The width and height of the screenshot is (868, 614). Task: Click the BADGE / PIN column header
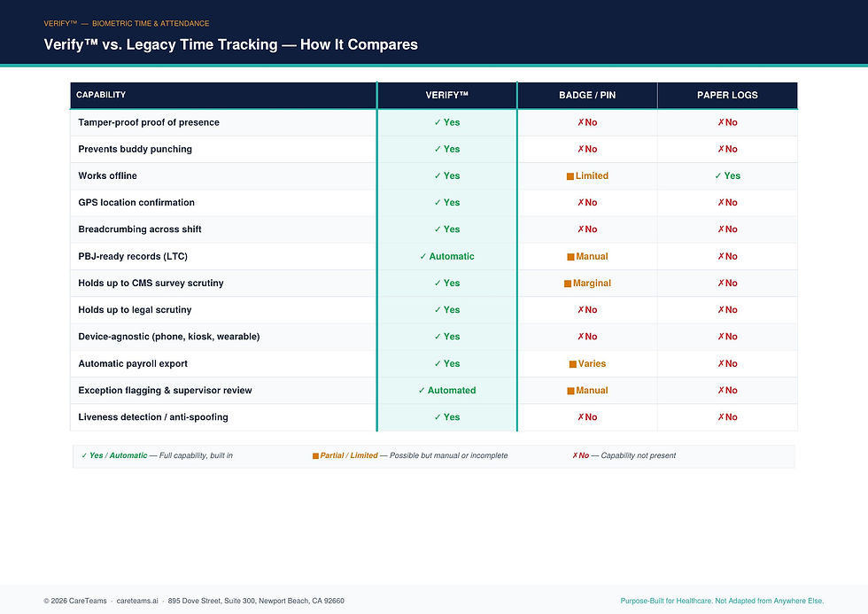(586, 95)
